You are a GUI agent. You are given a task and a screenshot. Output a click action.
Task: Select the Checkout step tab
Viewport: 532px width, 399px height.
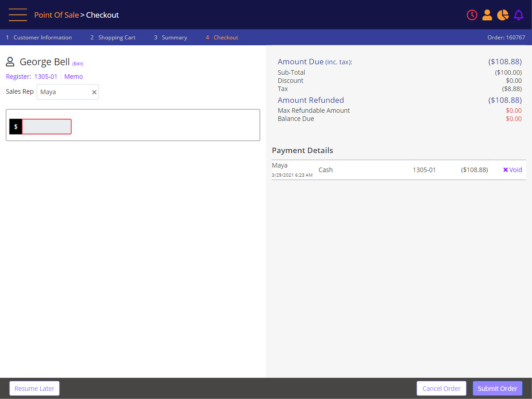point(222,37)
